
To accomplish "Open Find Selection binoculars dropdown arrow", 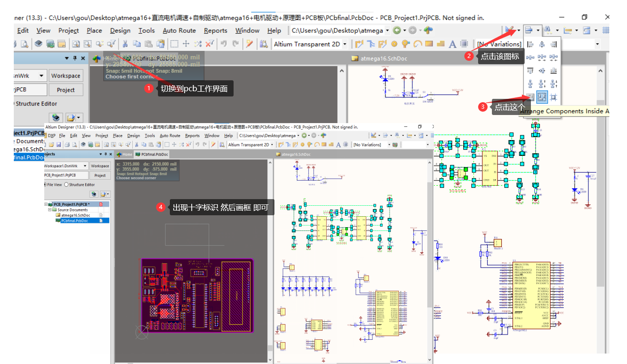I will pyautogui.click(x=558, y=30).
